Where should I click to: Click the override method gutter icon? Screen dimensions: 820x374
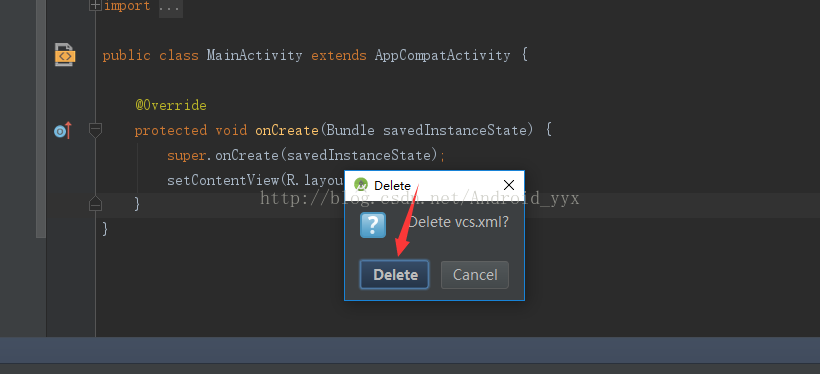(62, 130)
